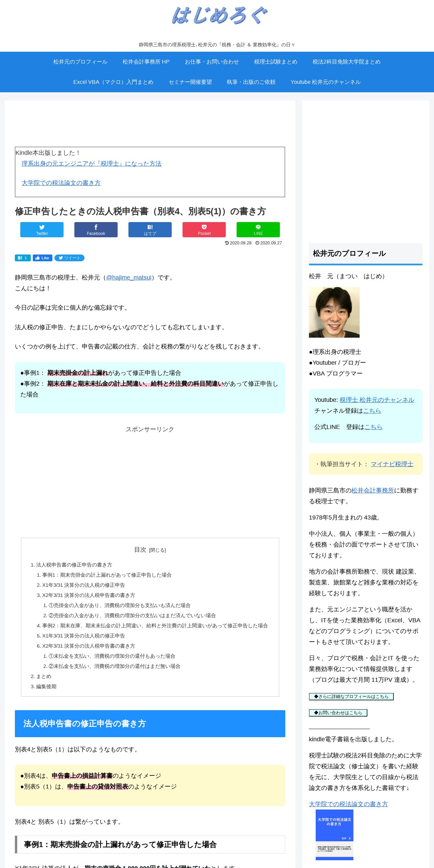Open sidebar link 大学院での税法論文の書き方
This screenshot has height=868, width=434.
tap(348, 804)
